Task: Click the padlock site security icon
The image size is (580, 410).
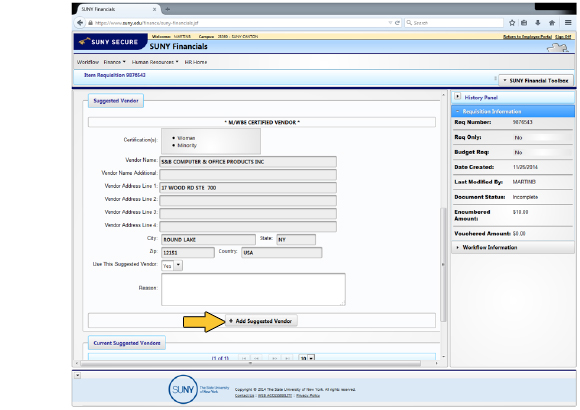Action: pyautogui.click(x=90, y=23)
